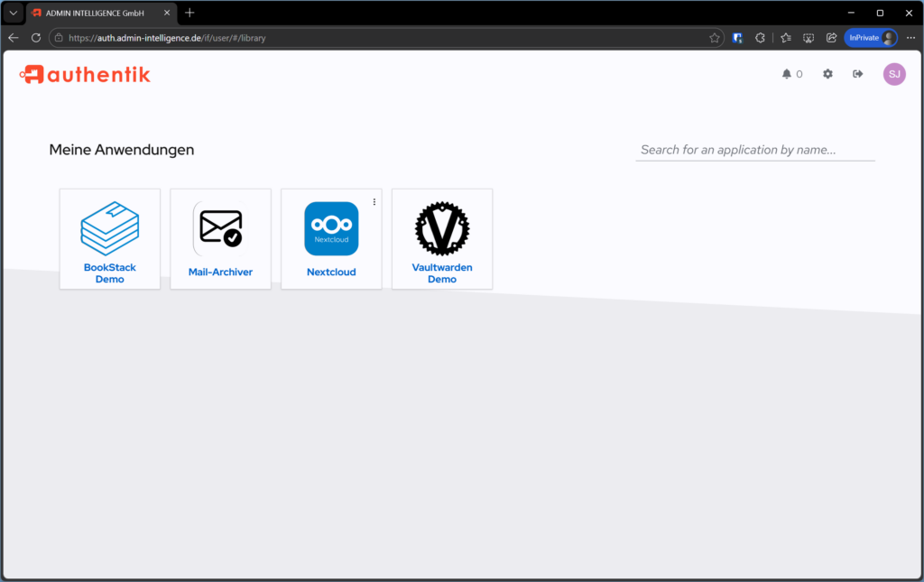
Task: Sign out using the logout icon
Action: [857, 74]
